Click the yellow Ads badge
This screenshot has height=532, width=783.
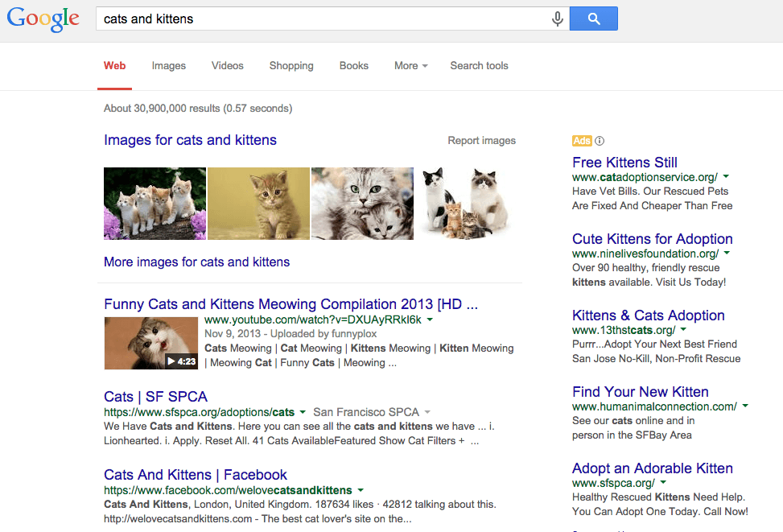point(582,141)
